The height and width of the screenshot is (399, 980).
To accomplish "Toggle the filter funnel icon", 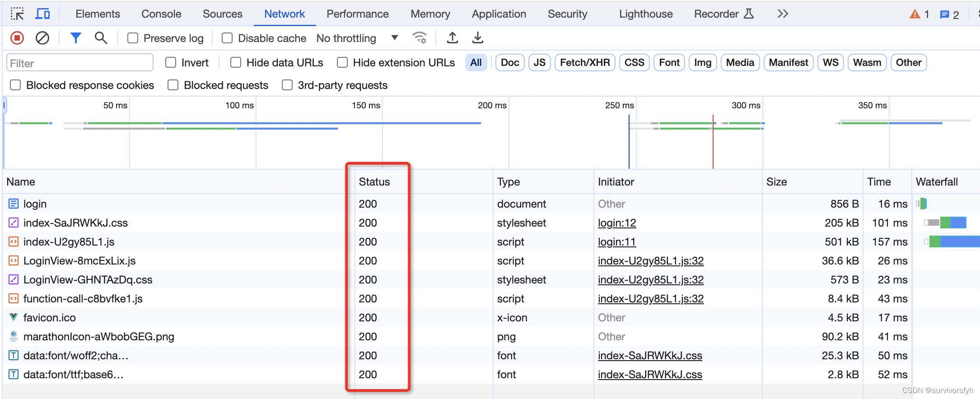I will (x=76, y=38).
